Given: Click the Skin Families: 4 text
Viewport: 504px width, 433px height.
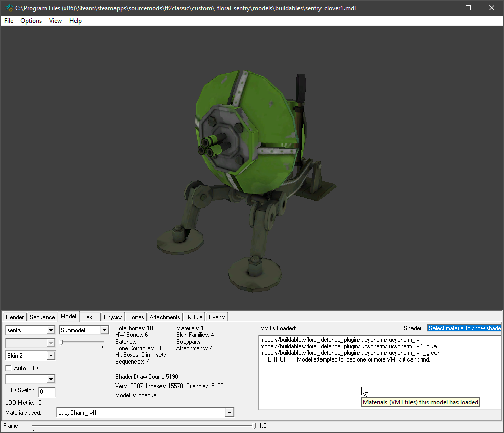Looking at the screenshot, I should (195, 335).
